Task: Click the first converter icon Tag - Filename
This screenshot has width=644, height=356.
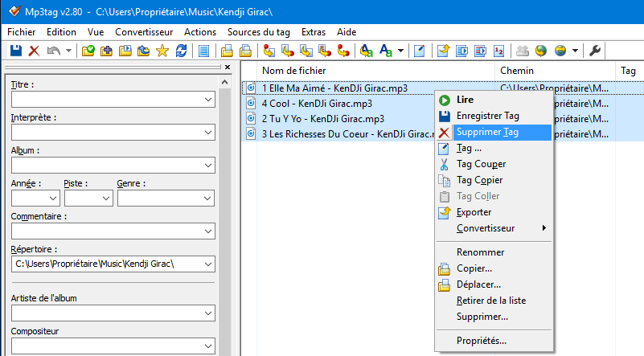Action: (x=269, y=51)
